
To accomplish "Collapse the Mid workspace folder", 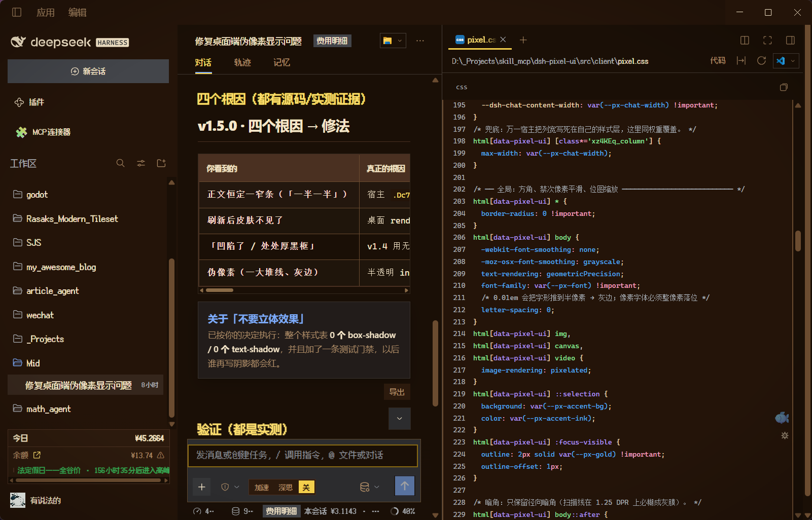I will pos(26,363).
